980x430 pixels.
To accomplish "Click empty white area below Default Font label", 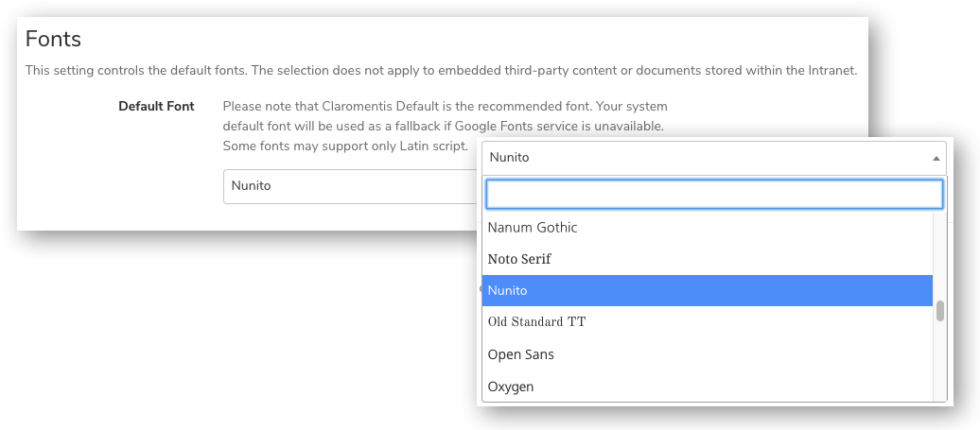I will (x=123, y=180).
